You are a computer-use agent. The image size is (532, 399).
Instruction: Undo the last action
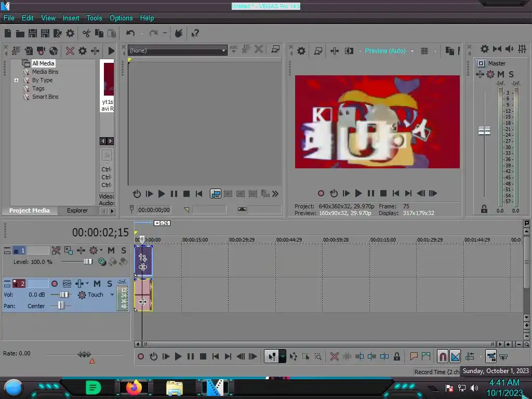[x=130, y=33]
